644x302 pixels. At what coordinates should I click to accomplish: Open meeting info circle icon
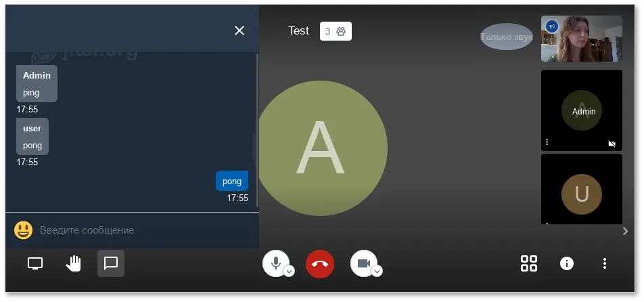point(567,263)
